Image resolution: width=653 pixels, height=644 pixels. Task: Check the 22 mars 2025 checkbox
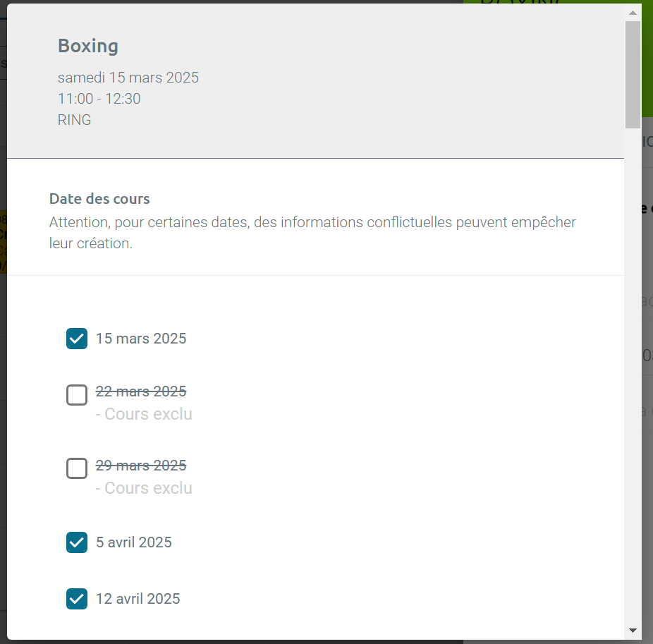(77, 394)
